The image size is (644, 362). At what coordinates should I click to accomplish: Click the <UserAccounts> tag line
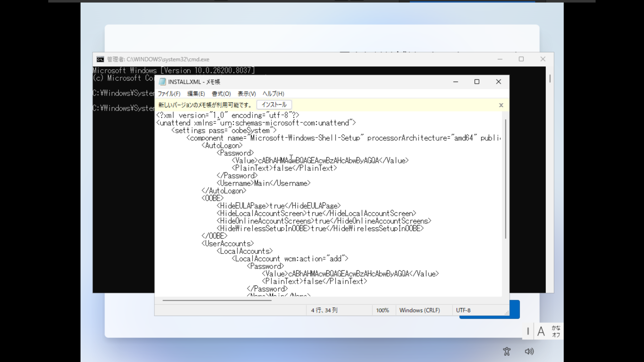click(228, 244)
